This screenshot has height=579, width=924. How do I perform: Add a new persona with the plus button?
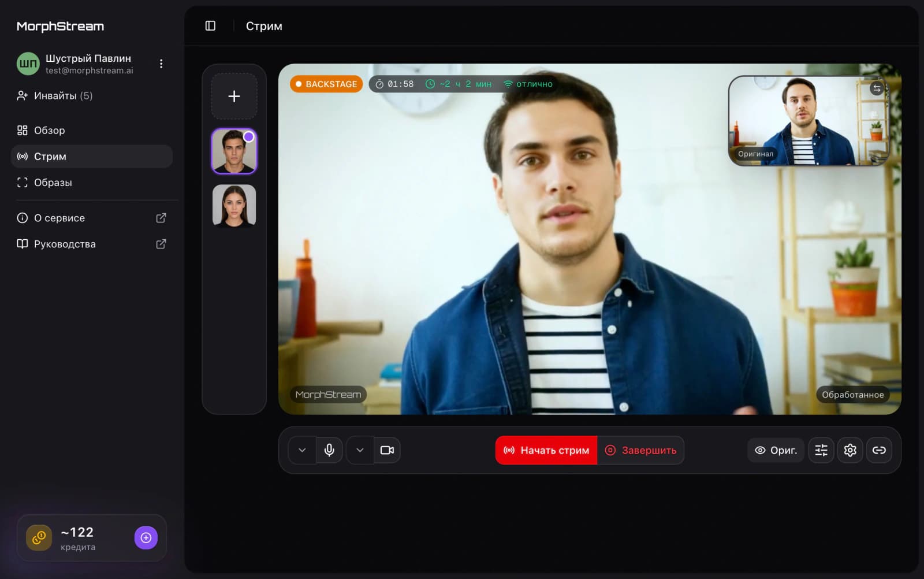[x=234, y=96]
